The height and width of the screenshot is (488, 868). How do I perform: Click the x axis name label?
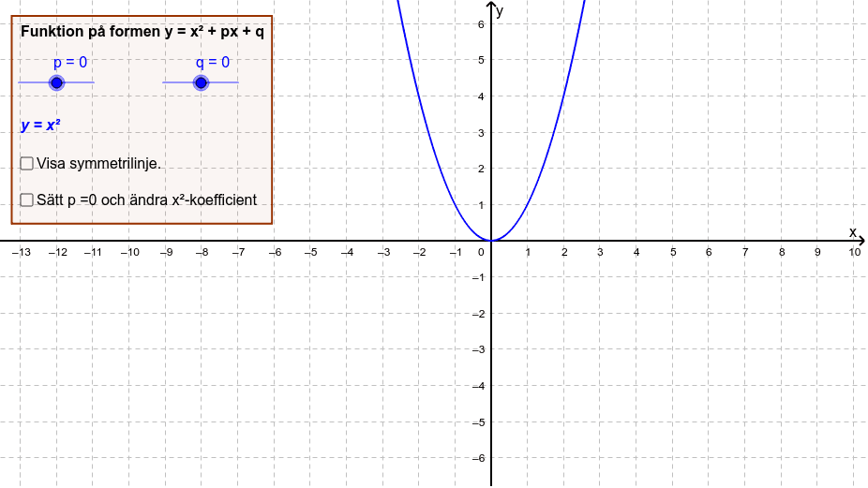click(x=852, y=232)
